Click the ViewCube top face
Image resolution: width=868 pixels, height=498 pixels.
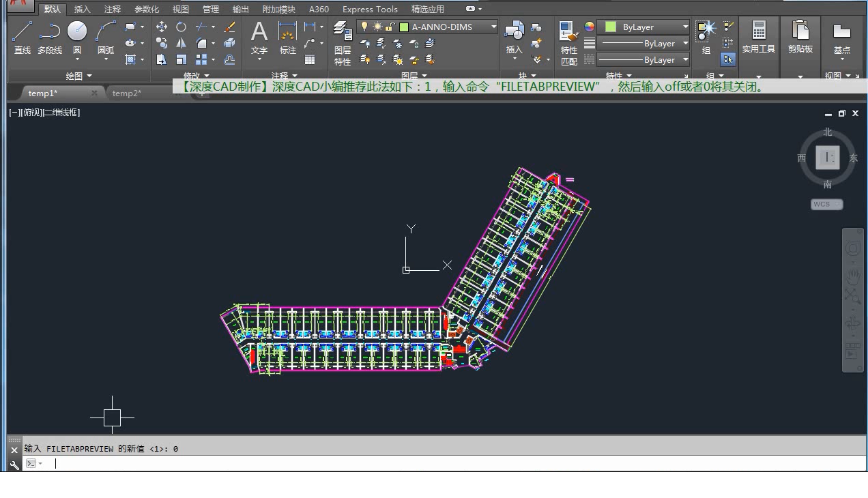[828, 158]
